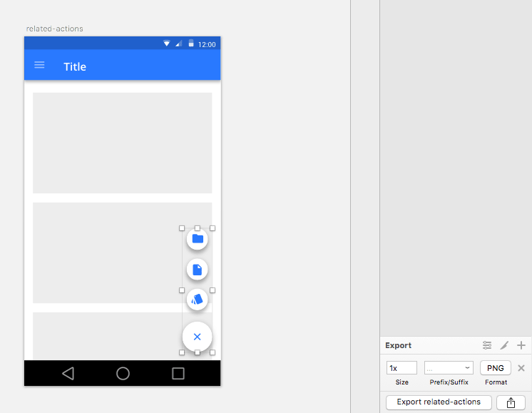
Task: Open the hamburger menu in the mockup
Action: click(39, 65)
